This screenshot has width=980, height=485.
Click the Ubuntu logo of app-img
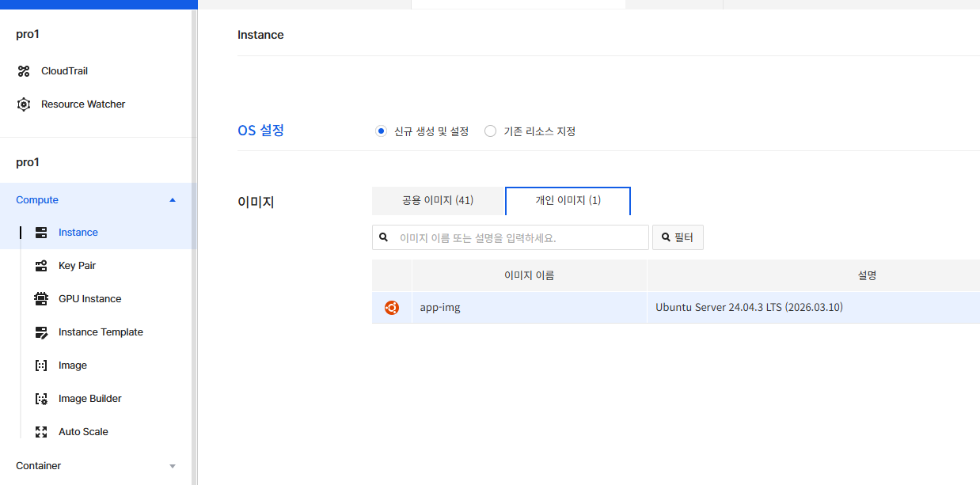(x=391, y=308)
